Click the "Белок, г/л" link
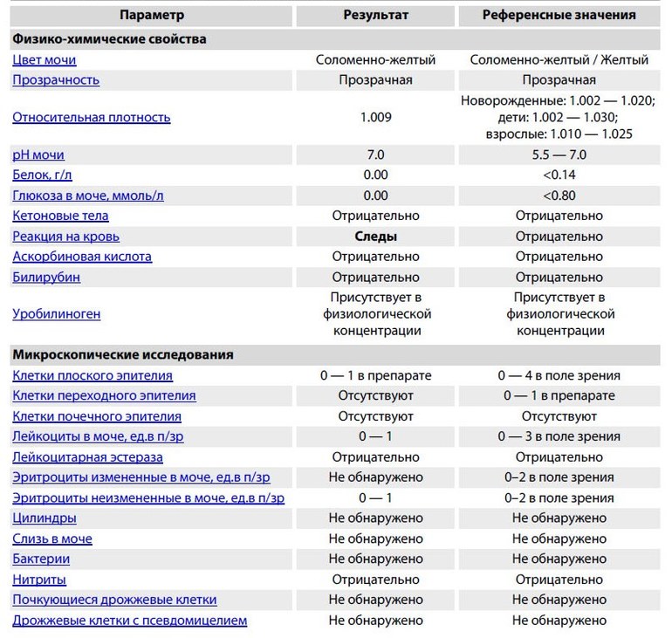672x638 pixels. click(x=42, y=175)
